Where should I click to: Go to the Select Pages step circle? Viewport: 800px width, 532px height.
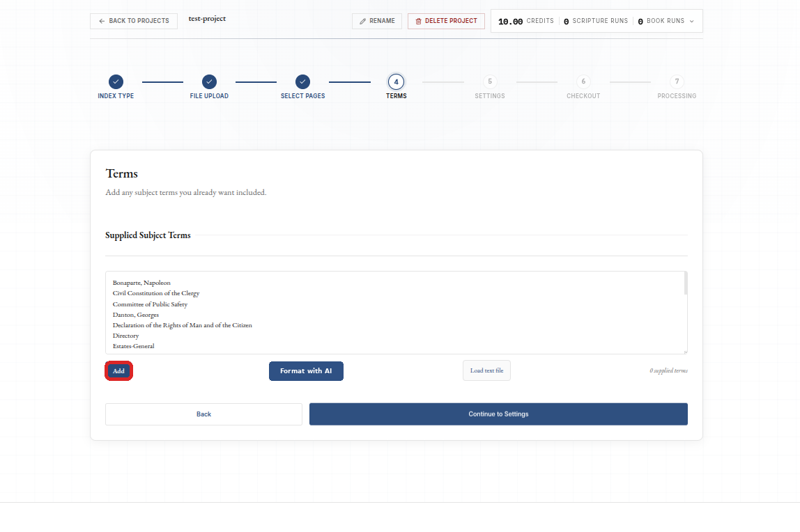point(302,81)
